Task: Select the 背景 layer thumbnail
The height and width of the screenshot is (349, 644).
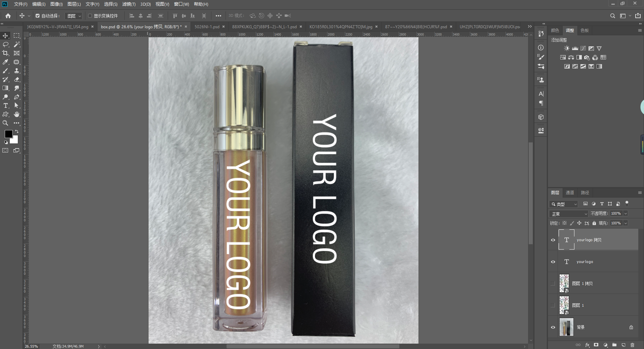Action: click(566, 327)
